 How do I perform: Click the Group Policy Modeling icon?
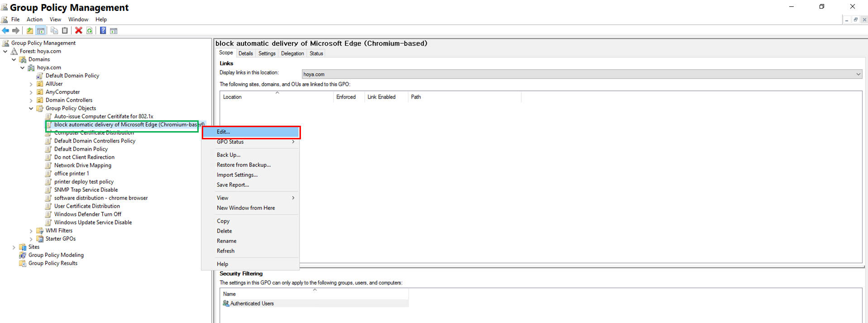point(23,255)
